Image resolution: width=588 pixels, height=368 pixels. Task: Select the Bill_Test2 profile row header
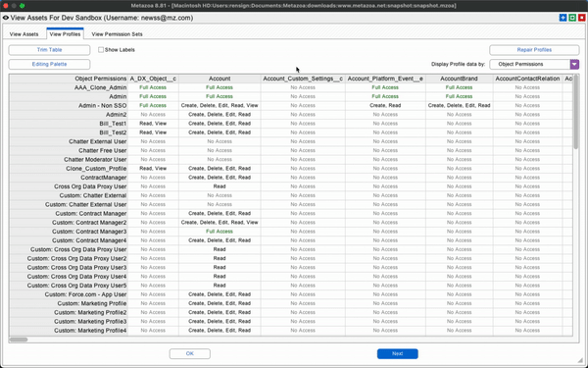pyautogui.click(x=69, y=132)
